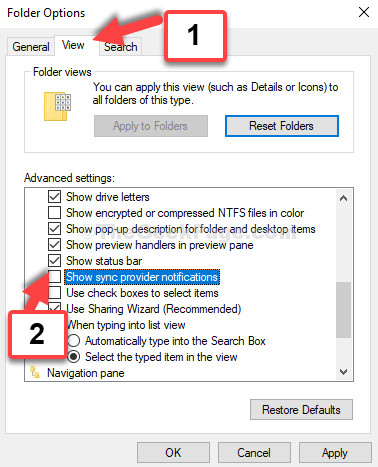Check Show sync provider notifications box

[x=54, y=277]
